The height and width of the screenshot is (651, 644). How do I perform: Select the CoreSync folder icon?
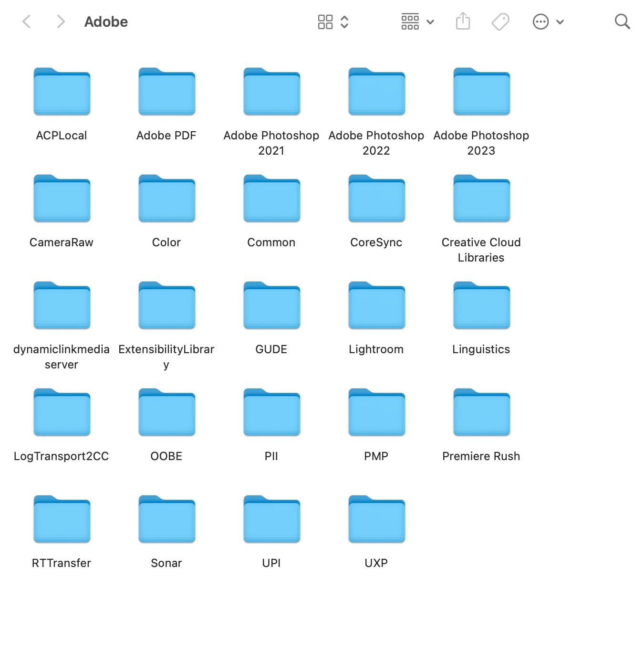(377, 199)
